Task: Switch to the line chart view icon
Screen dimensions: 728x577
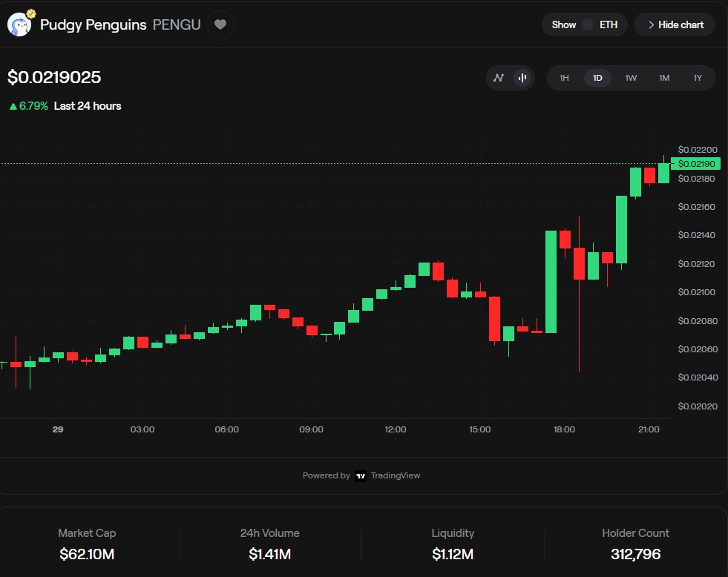Action: (499, 78)
